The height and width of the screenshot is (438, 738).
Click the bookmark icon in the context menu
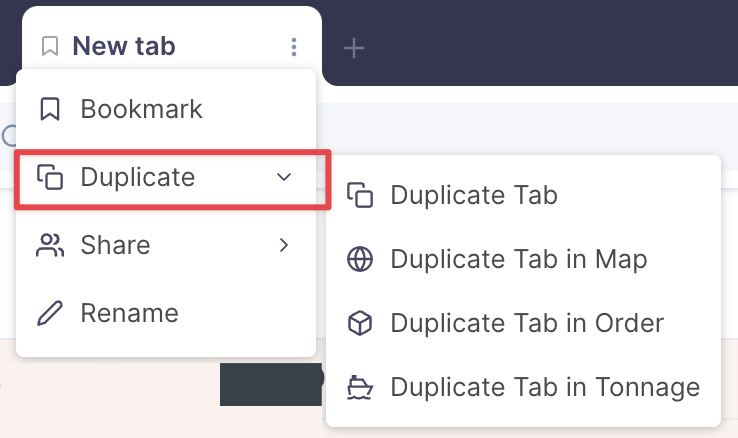(x=50, y=109)
